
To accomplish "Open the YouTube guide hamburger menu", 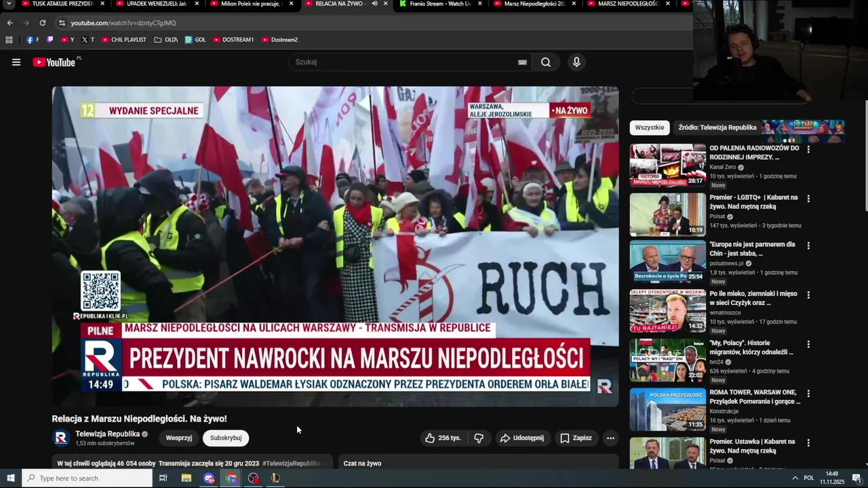I will click(x=16, y=62).
